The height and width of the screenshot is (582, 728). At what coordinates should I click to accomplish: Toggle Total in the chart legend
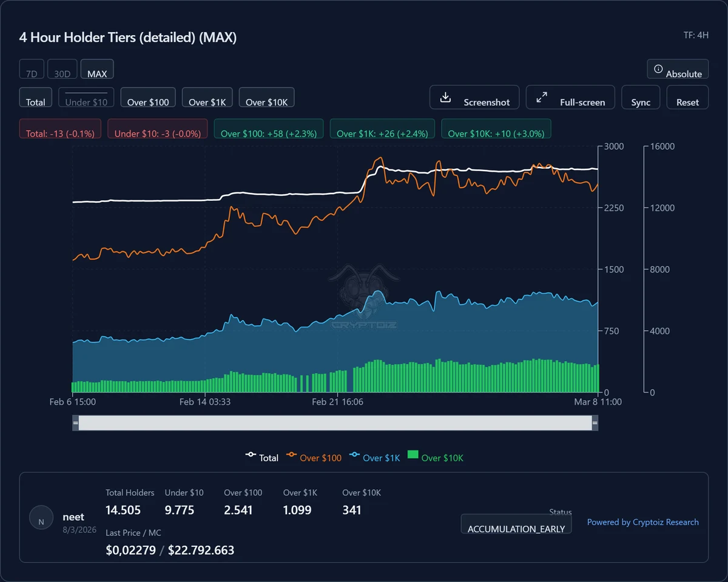[x=262, y=458]
